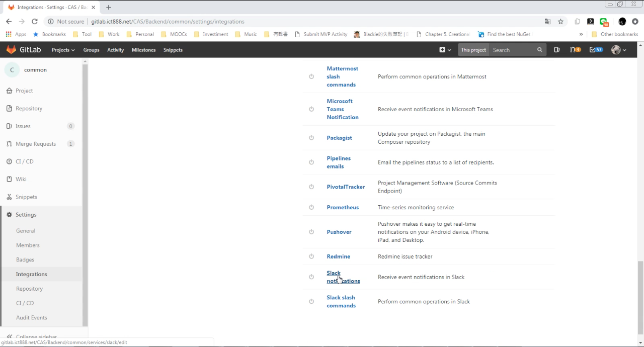
Task: Click the Google Translate icon in address bar
Action: click(x=548, y=22)
